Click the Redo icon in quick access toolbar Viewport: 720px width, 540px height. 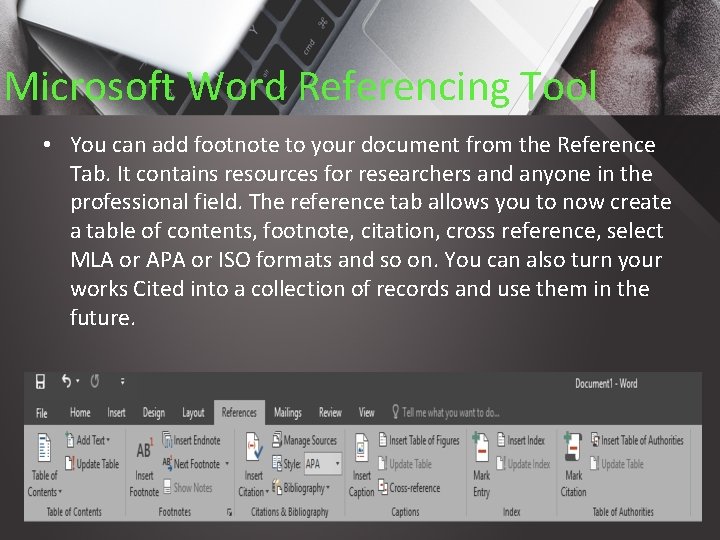(95, 381)
